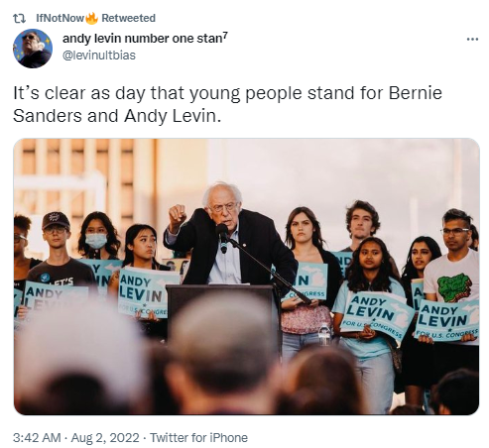This screenshot has width=489, height=448.
Task: Select the tweet text about young people
Action: pyautogui.click(x=227, y=104)
